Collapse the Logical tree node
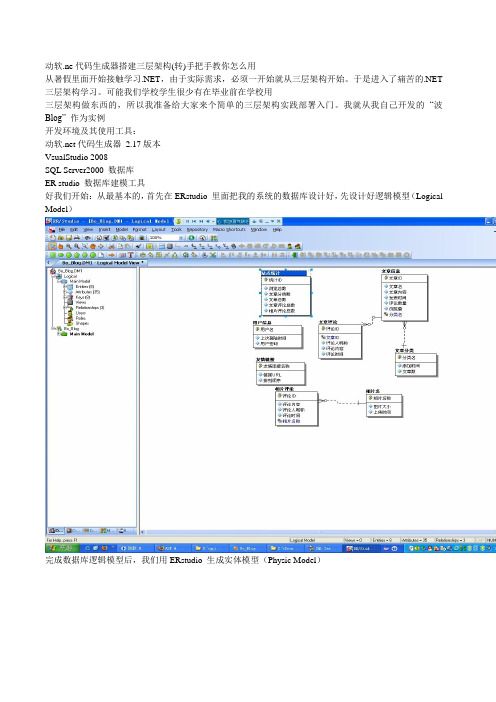Image resolution: width=496 pixels, height=702 pixels. 52,276
